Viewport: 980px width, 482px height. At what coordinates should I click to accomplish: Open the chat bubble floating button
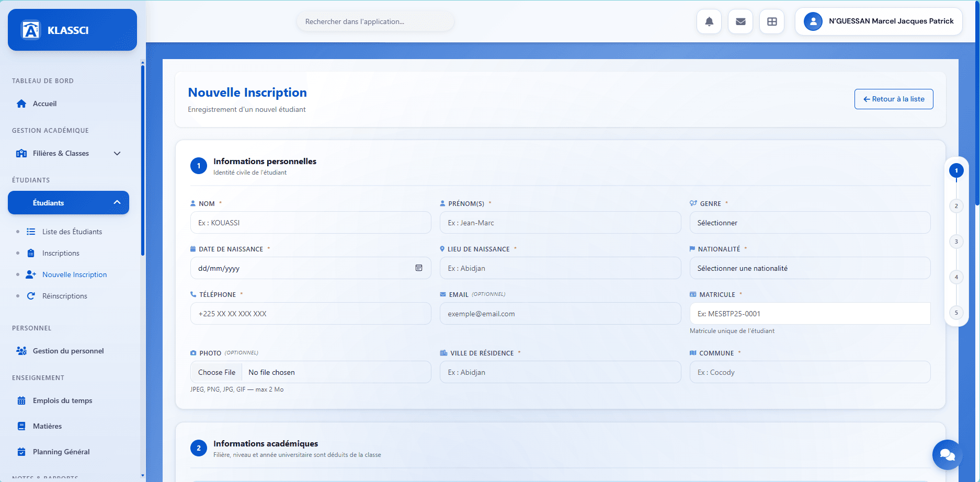click(x=947, y=454)
